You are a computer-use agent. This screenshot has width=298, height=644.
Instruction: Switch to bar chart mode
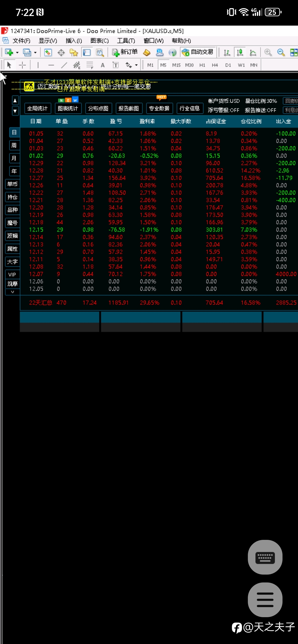[x=227, y=52]
